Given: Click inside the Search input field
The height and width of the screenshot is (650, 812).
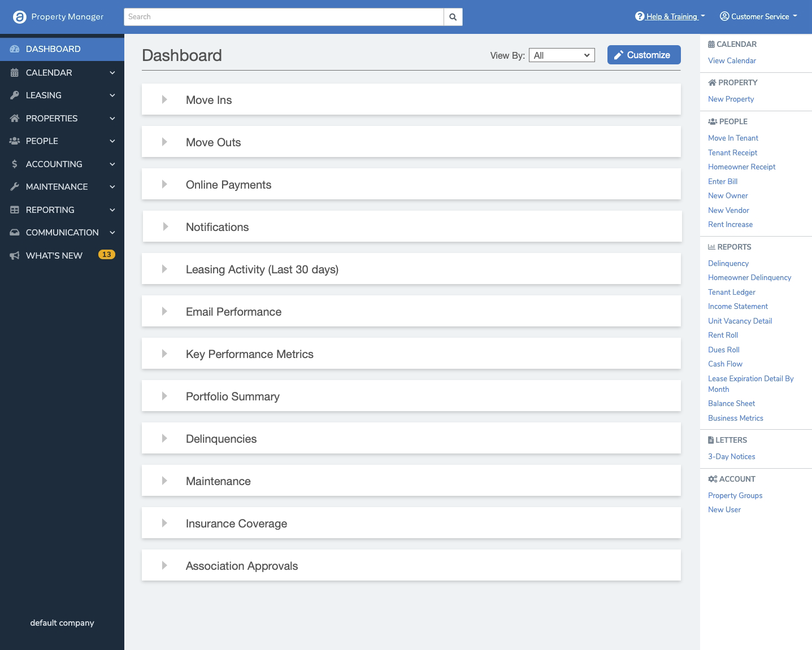Looking at the screenshot, I should click(x=284, y=17).
